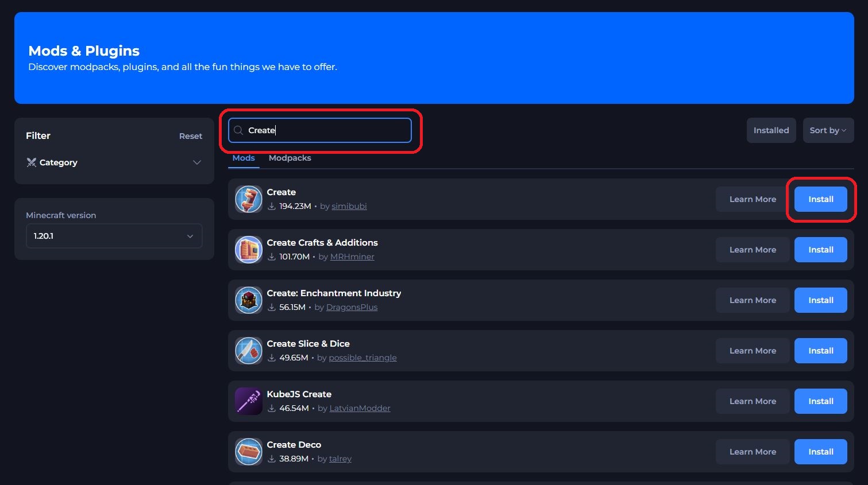This screenshot has height=485, width=868.
Task: Show only Installed mods
Action: [x=771, y=130]
